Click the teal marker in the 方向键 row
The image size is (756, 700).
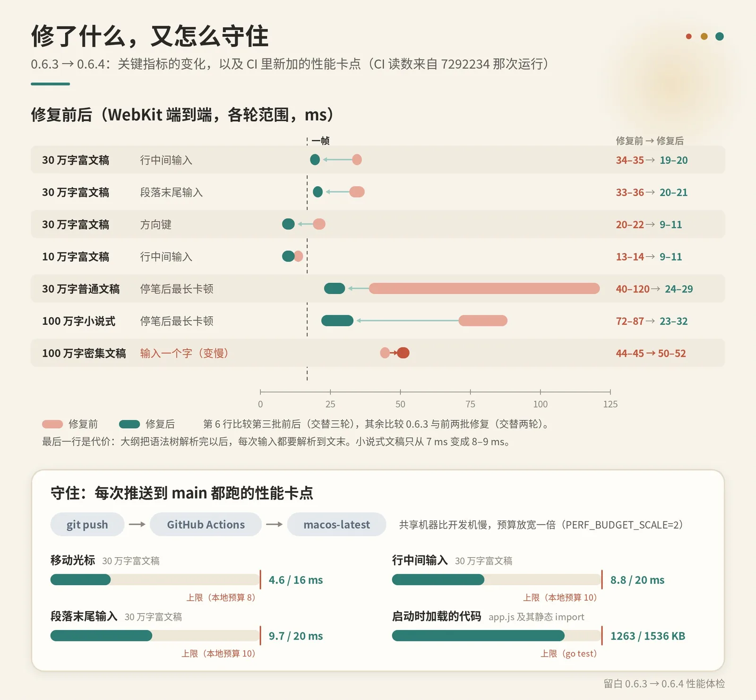288,224
